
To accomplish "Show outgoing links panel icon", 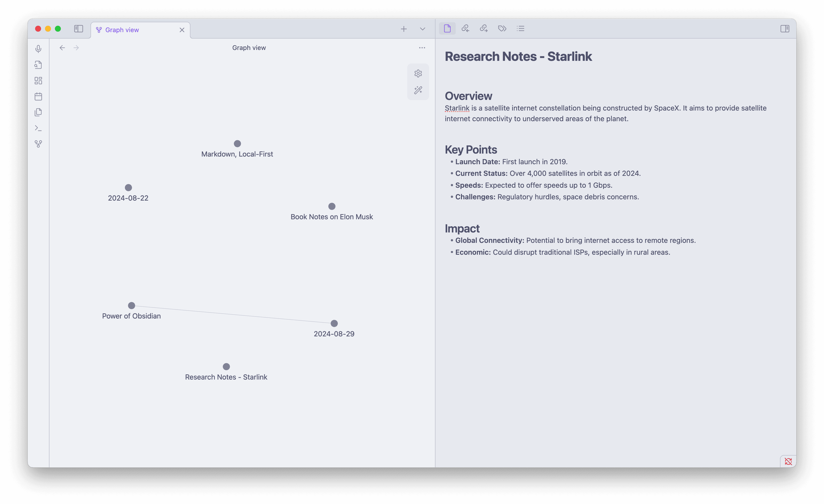I will [x=483, y=28].
